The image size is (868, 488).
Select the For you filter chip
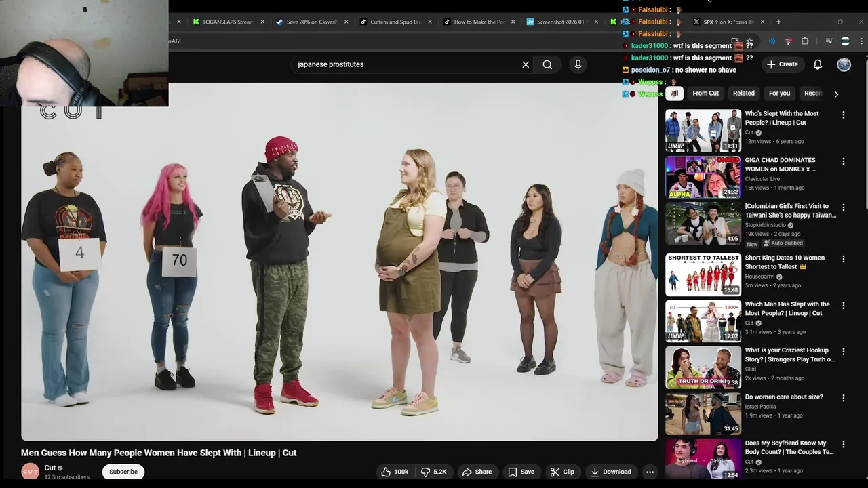click(x=779, y=94)
